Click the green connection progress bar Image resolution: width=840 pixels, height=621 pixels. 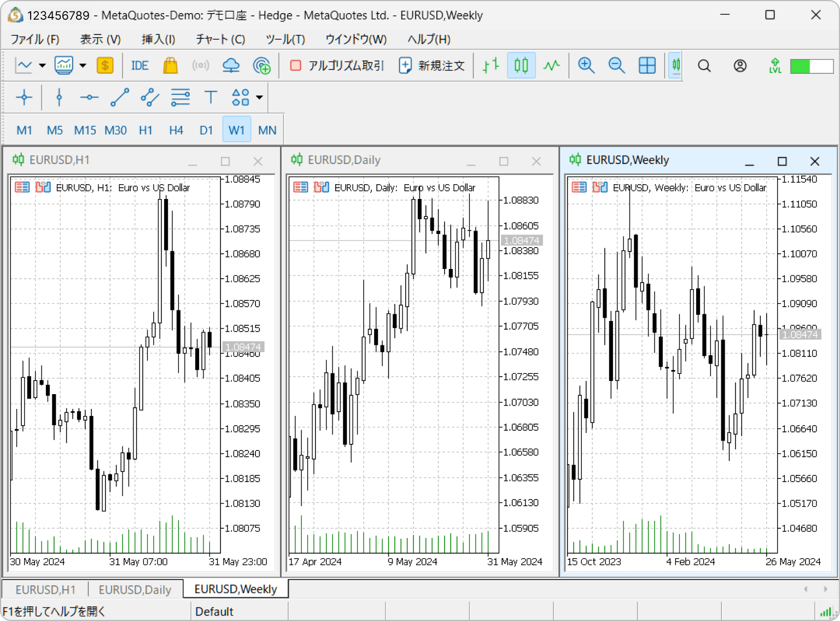click(812, 66)
